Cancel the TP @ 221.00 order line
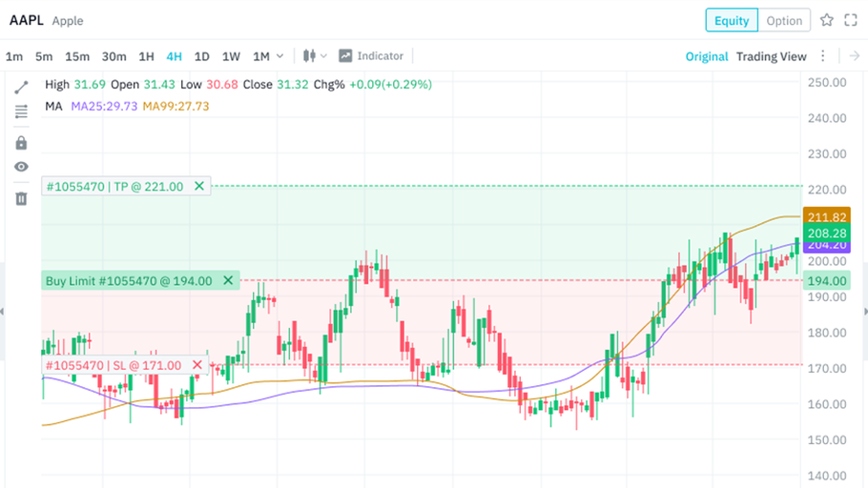This screenshot has height=488, width=868. [x=199, y=187]
